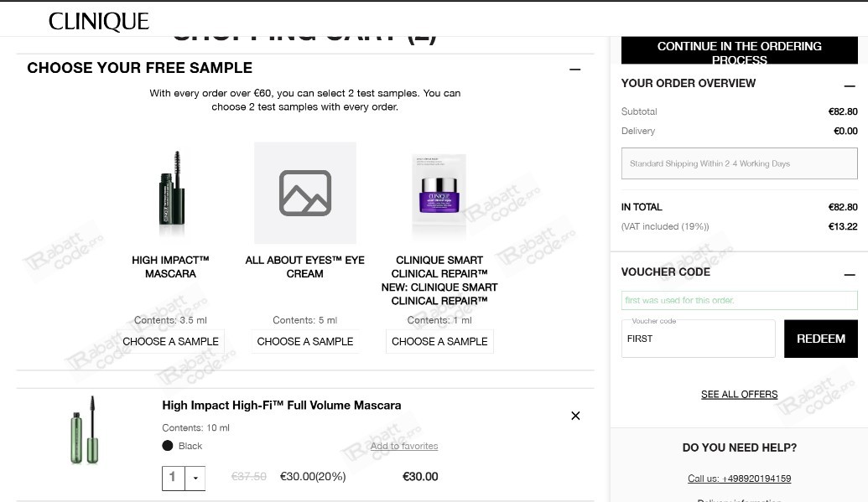This screenshot has width=868, height=502.
Task: Choose the High Impact Mascara sample
Action: (x=170, y=341)
